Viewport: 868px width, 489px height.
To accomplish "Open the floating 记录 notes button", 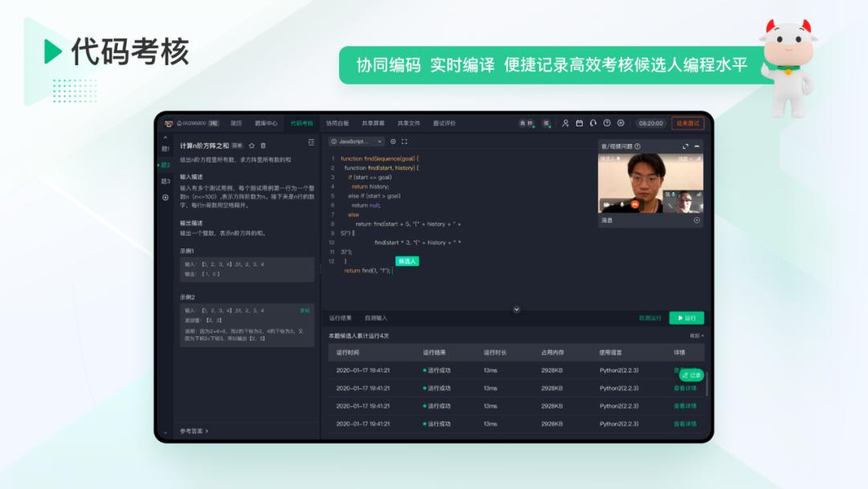I will [x=691, y=375].
